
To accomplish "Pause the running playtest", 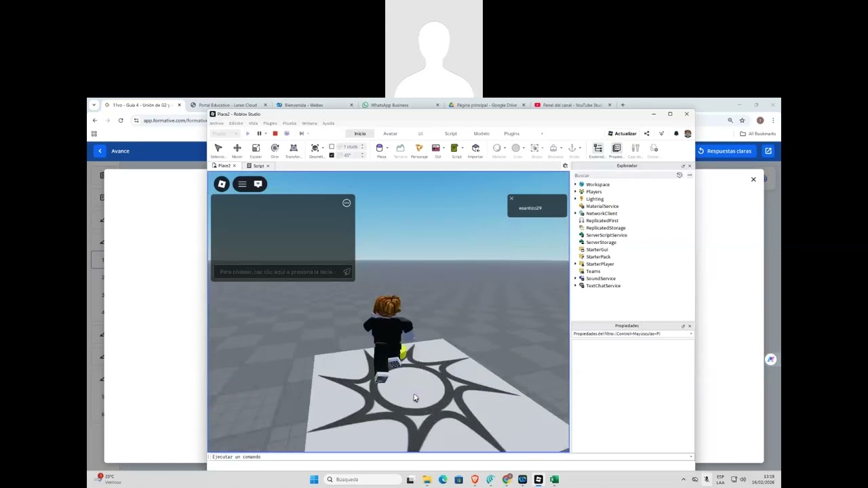I will pyautogui.click(x=259, y=134).
